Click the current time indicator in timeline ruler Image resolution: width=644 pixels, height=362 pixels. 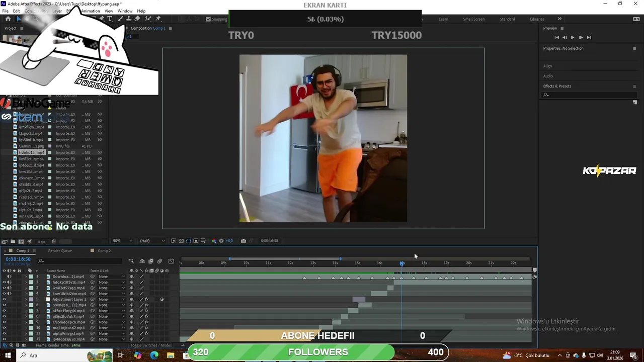tap(401, 263)
